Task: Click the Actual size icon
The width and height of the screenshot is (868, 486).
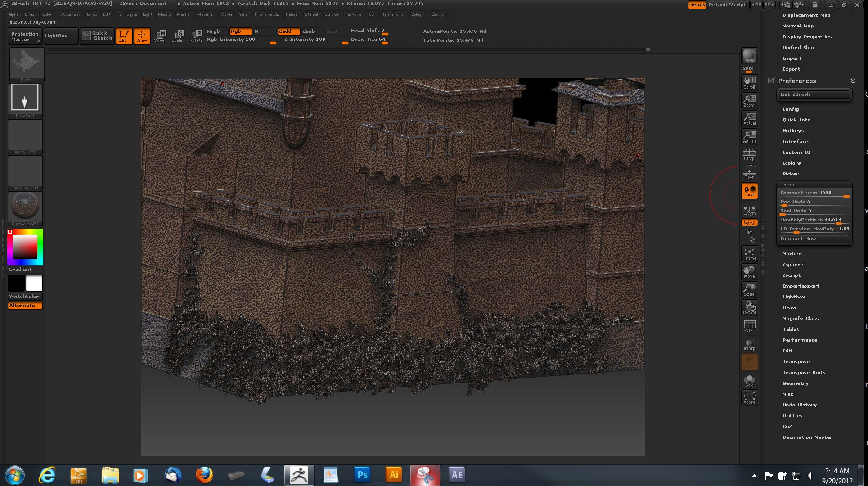Action: pos(749,118)
